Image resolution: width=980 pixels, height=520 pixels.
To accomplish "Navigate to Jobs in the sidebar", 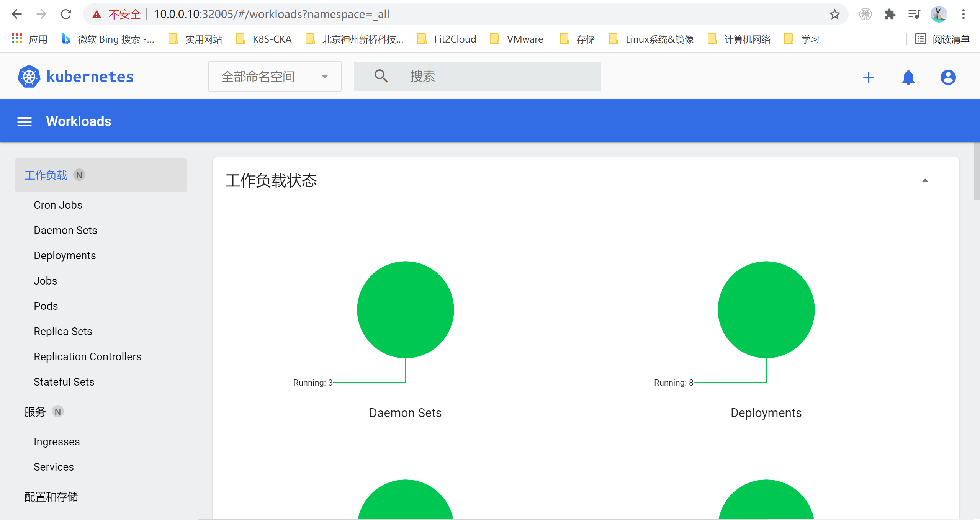I will 45,281.
